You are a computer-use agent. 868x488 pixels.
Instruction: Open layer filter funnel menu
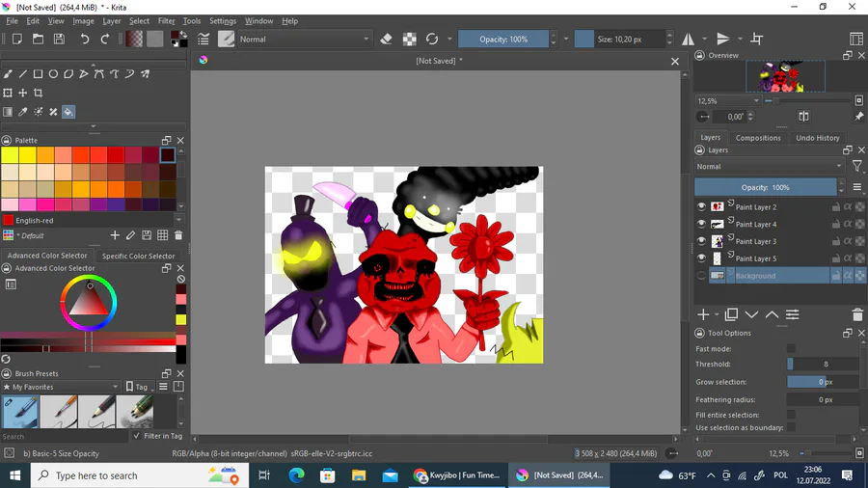pos(857,166)
